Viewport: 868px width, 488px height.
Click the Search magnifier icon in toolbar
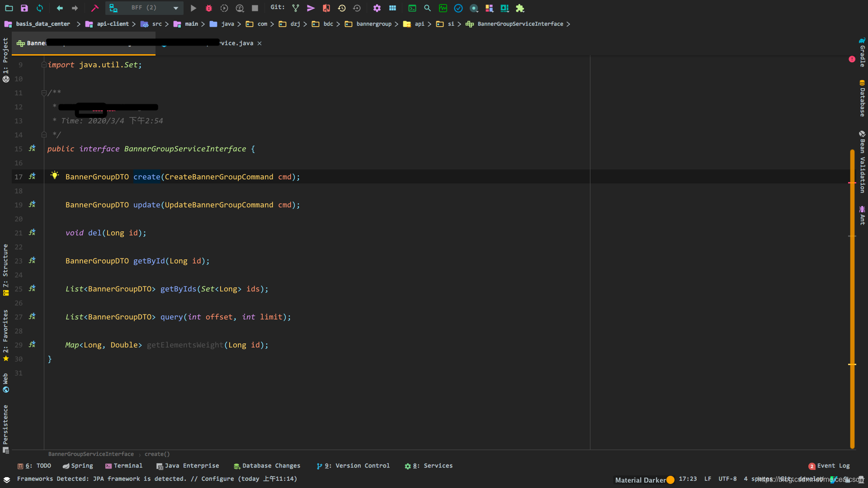(x=427, y=8)
